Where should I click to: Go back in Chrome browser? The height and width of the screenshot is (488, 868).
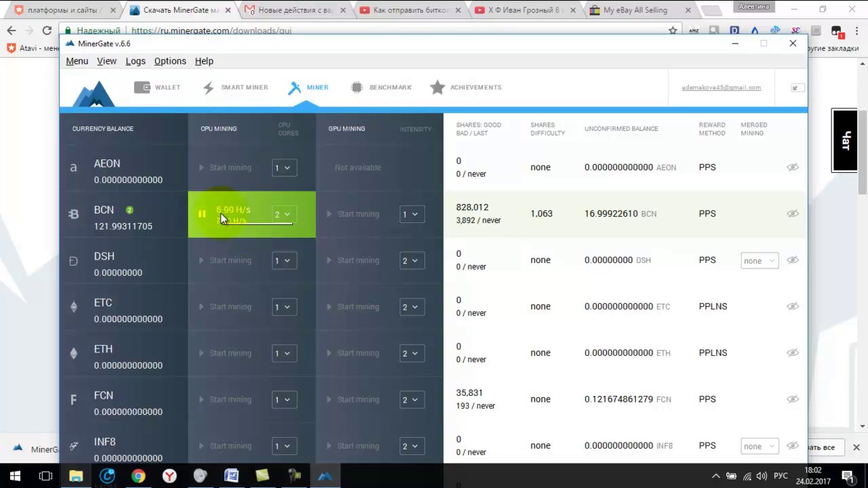[x=12, y=30]
